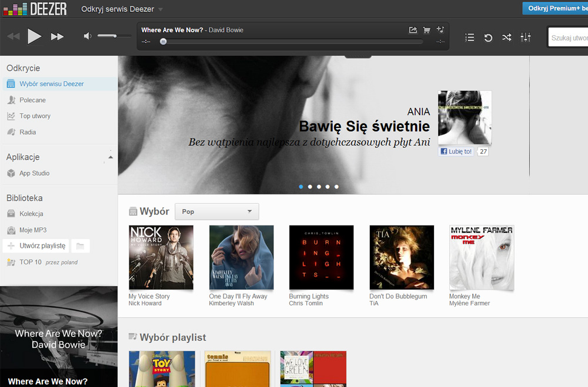Click Where Are We Now? in player
Image resolution: width=588 pixels, height=387 pixels.
coord(172,30)
